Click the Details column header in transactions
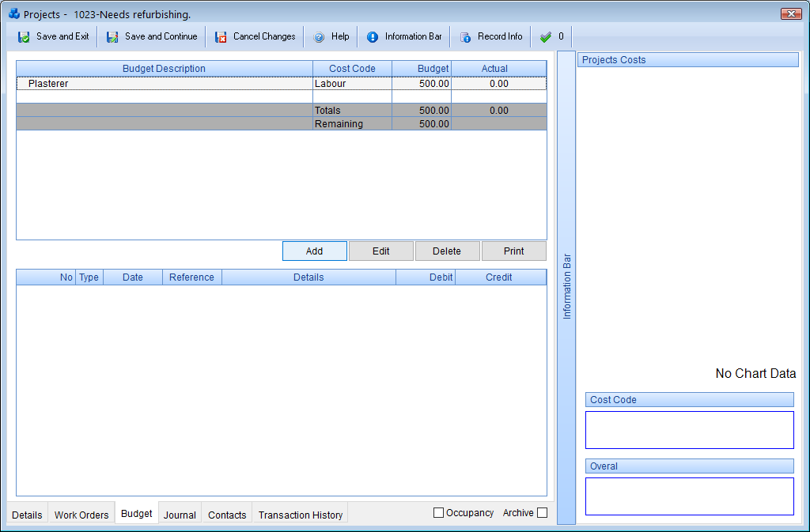The width and height of the screenshot is (810, 532). pos(308,277)
